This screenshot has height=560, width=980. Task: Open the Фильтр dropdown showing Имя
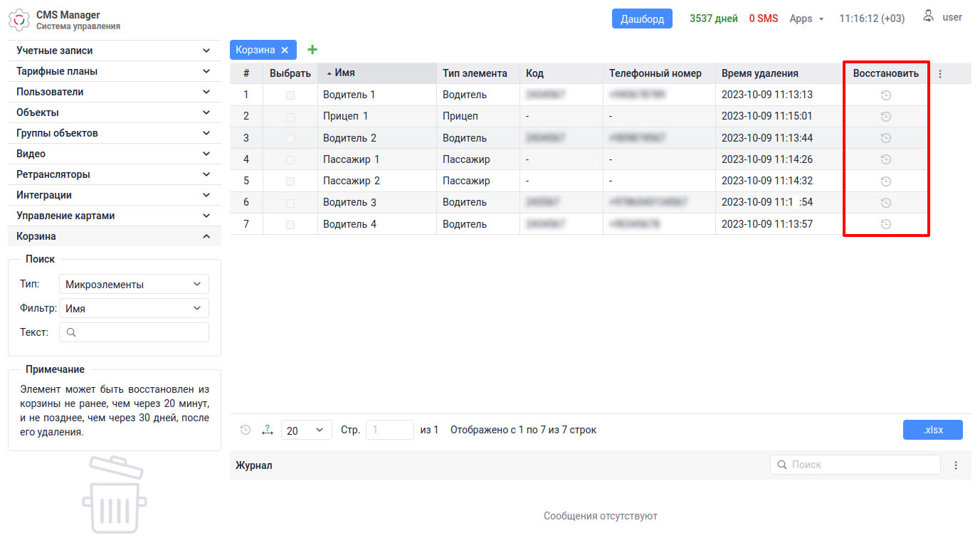[134, 309]
